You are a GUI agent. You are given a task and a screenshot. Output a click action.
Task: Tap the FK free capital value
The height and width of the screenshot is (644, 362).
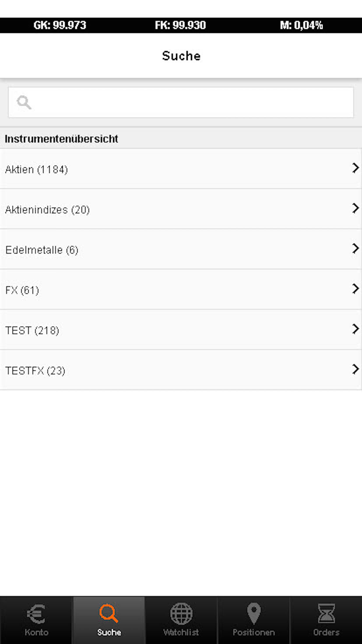[x=180, y=25]
